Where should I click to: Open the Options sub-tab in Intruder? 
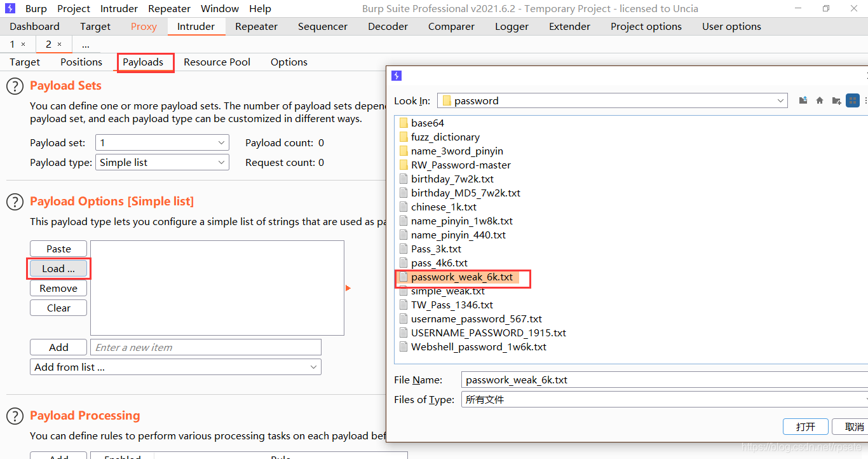289,62
